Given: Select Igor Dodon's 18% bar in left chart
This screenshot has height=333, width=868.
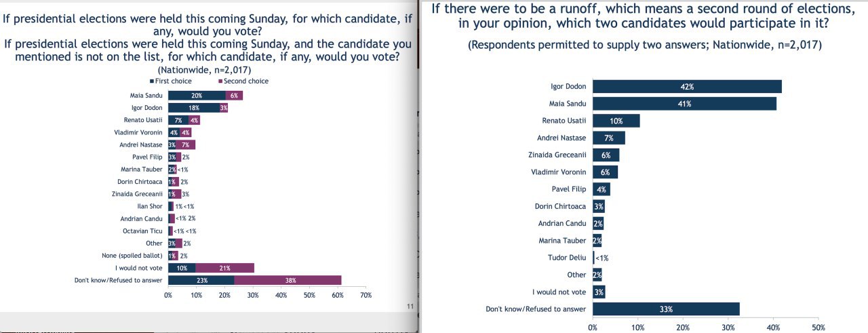Looking at the screenshot, I should coord(193,108).
